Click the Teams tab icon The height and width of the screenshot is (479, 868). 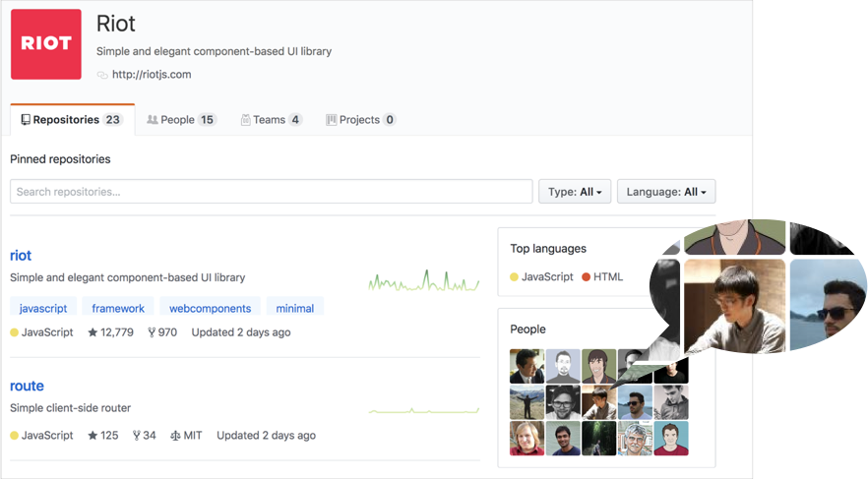click(246, 119)
